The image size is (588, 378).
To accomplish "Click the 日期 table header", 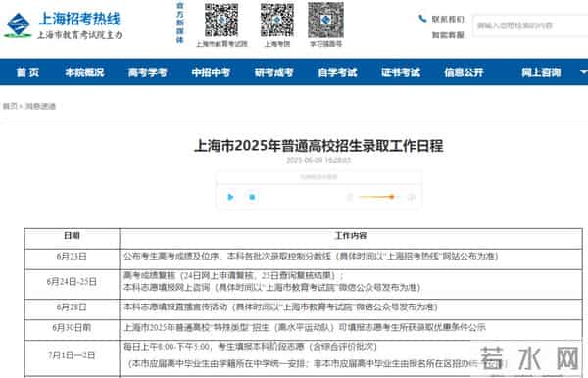I will 72,236.
